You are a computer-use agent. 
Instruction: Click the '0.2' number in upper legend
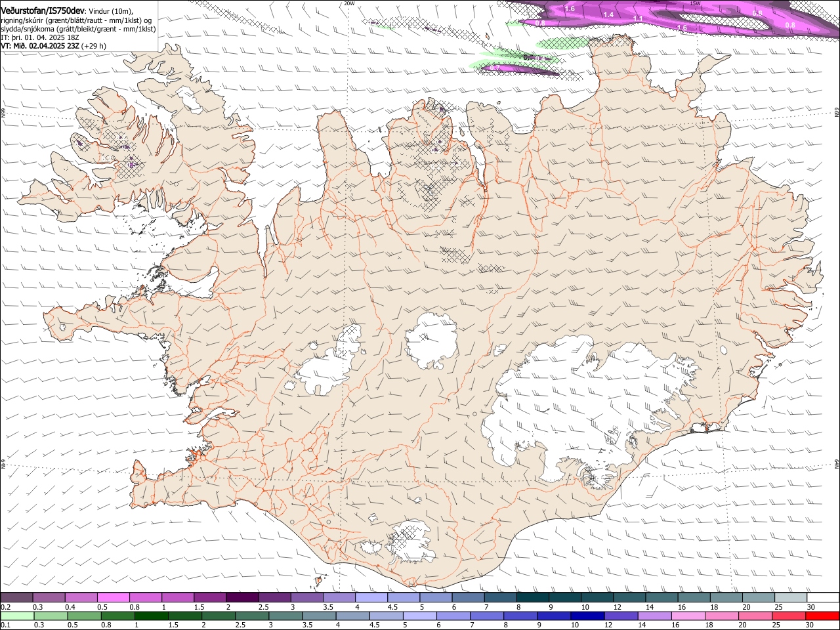pos(5,607)
